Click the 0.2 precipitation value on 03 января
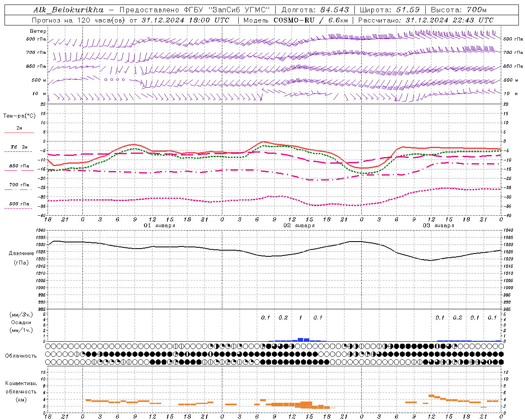525x420 pixels. tap(457, 318)
